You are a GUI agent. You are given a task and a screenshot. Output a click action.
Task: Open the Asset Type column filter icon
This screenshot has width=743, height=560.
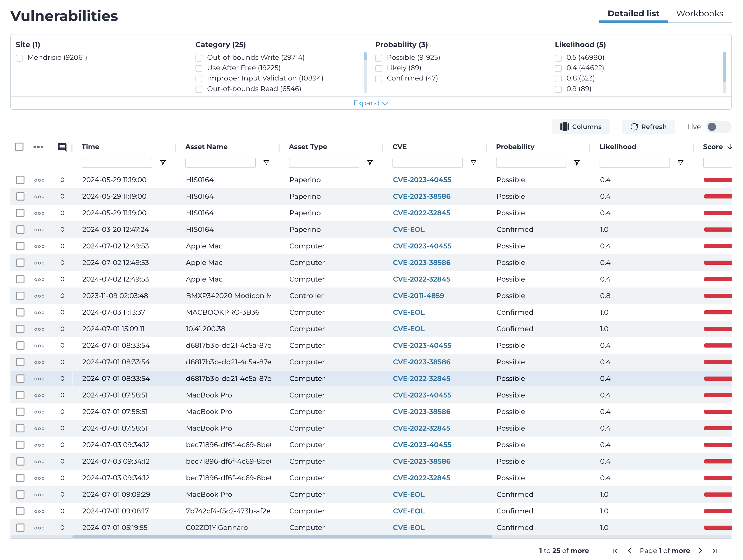pos(370,163)
